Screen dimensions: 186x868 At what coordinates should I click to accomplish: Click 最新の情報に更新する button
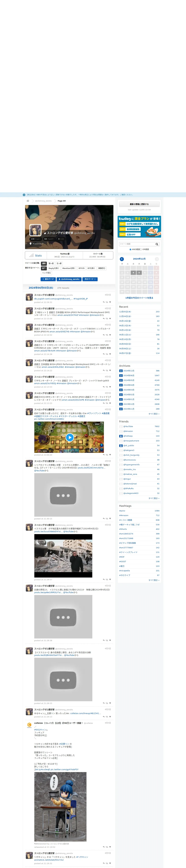139,204
